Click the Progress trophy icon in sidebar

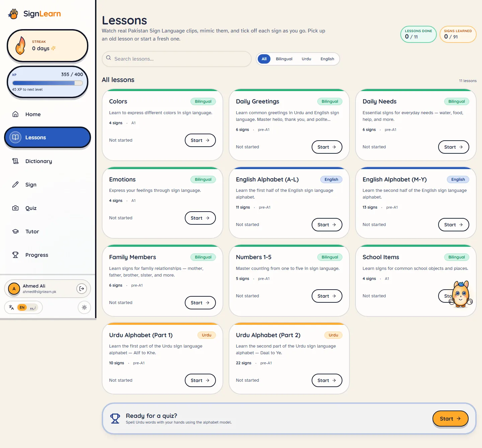coord(15,255)
